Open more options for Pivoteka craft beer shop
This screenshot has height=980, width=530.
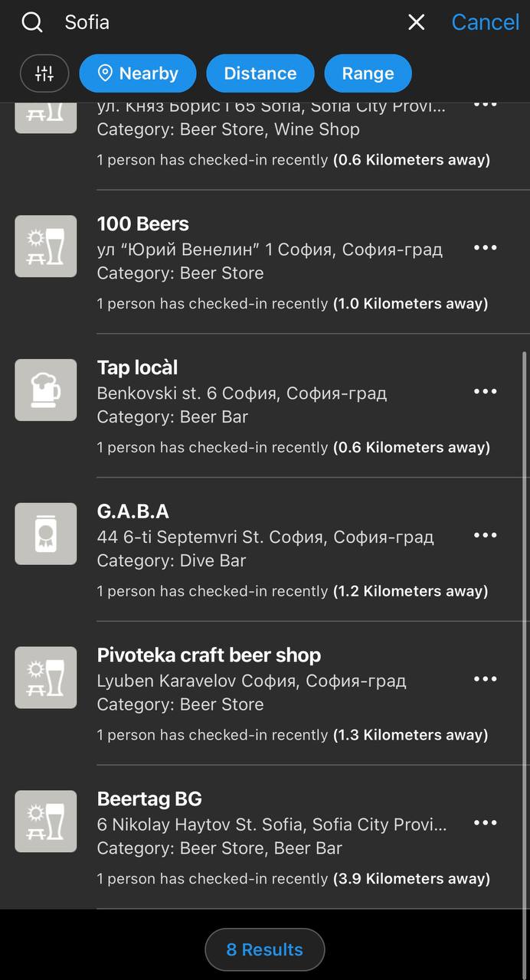(x=486, y=679)
